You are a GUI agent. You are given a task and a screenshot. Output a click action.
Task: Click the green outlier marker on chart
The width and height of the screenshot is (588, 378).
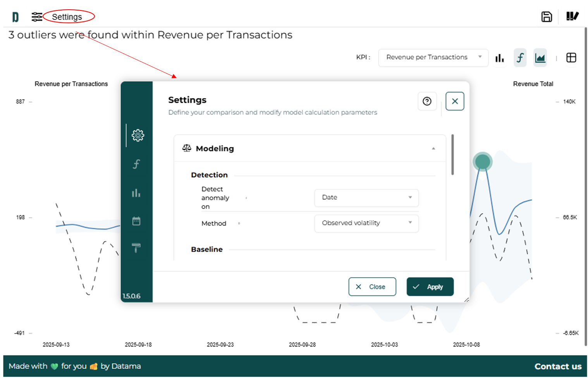[x=482, y=162]
